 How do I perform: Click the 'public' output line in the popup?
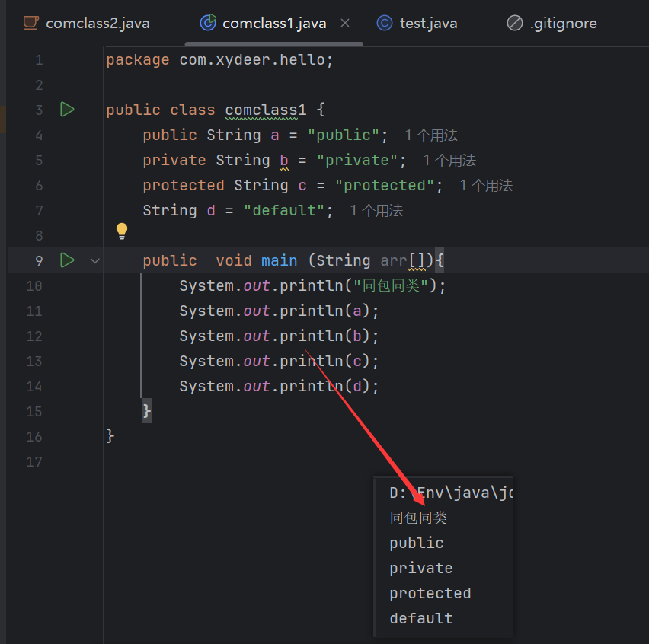pyautogui.click(x=416, y=543)
